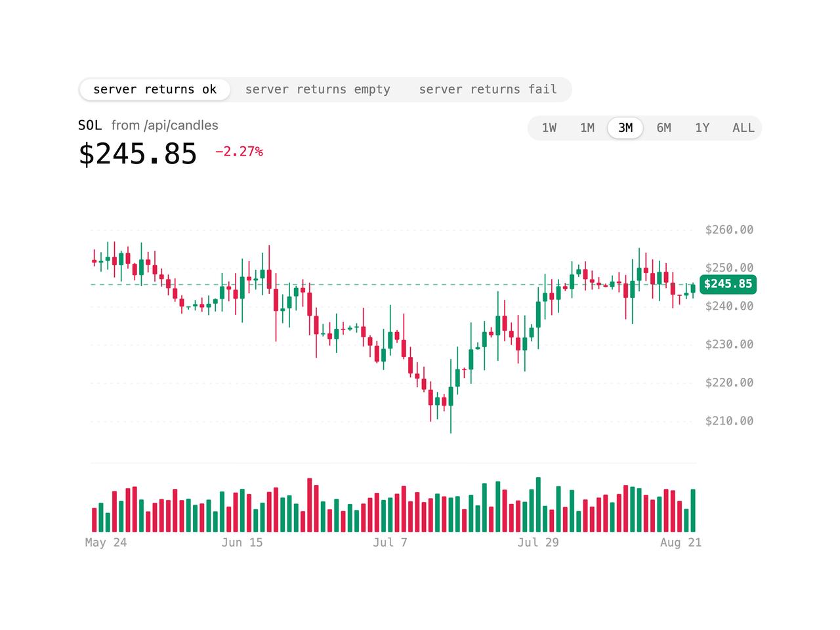Click the Jun 15 date label
Screen dimensions: 840x630
tap(242, 543)
